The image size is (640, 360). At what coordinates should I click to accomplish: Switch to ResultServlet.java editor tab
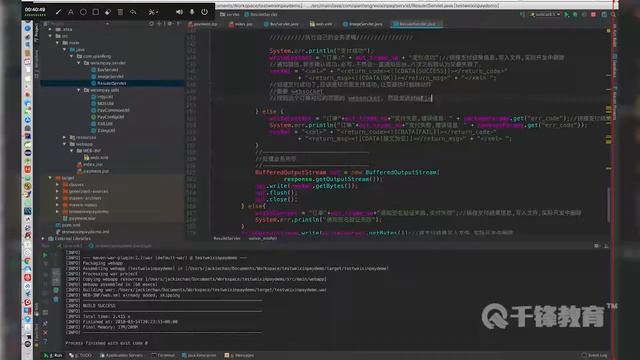(x=416, y=24)
